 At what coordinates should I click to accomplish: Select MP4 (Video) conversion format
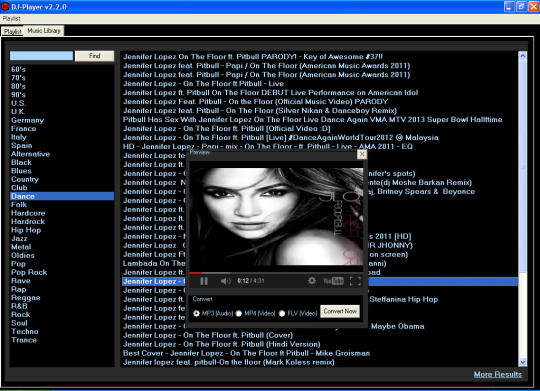coord(239,313)
